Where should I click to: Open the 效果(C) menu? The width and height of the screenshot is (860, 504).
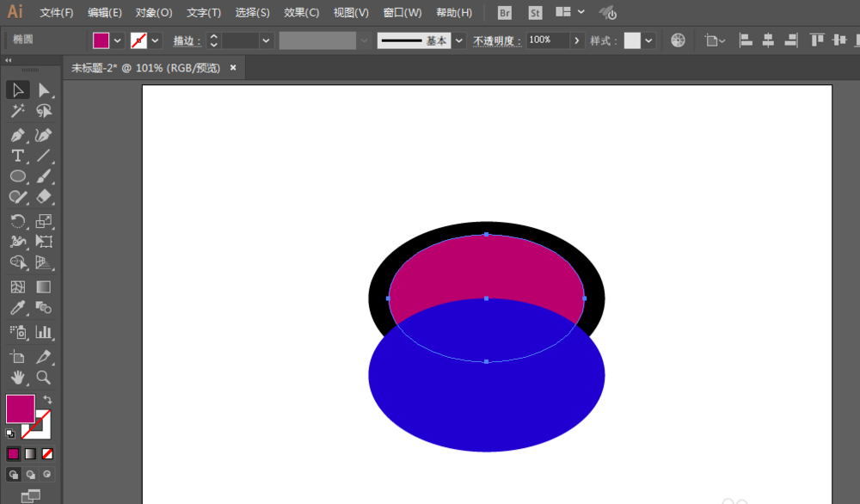pyautogui.click(x=302, y=13)
